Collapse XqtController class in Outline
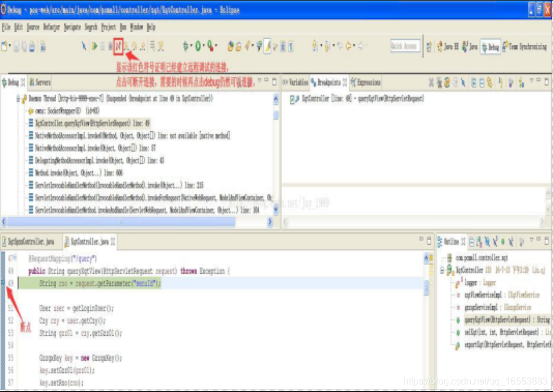Screen dimensions: 553x392 tap(442, 270)
